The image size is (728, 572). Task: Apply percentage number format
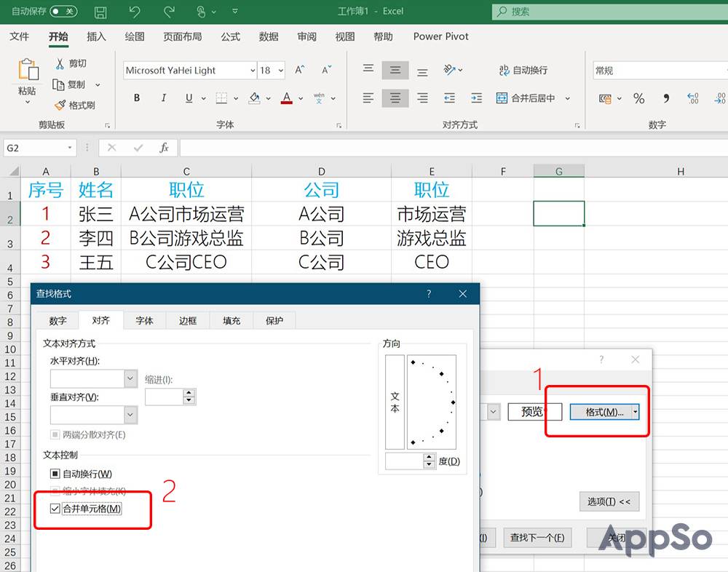[x=638, y=98]
